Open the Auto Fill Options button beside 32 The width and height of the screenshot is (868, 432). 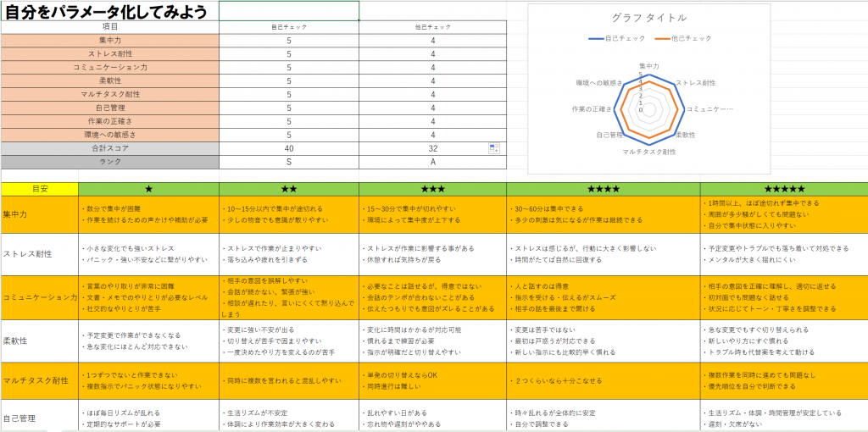coord(494,148)
